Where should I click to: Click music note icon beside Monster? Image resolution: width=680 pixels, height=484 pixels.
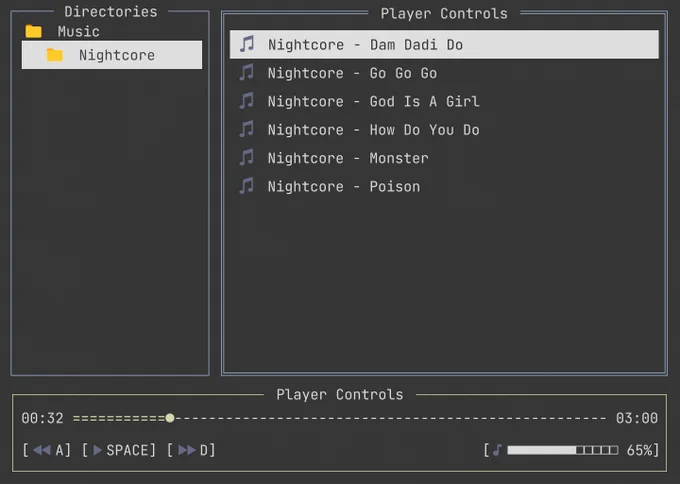[x=247, y=158]
